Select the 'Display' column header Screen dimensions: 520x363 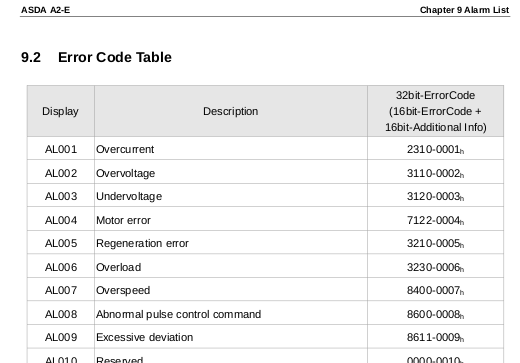pyautogui.click(x=60, y=111)
